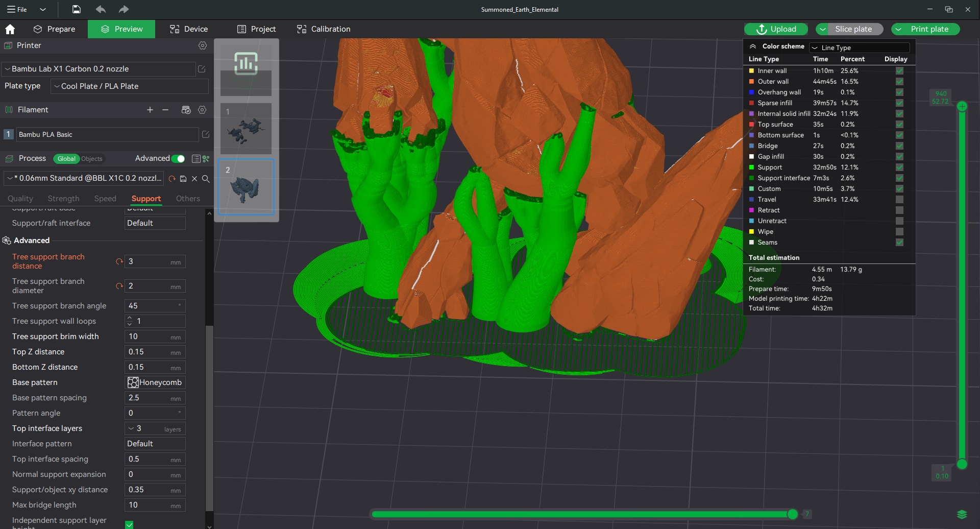Edit the Bambu PLA Basic filament preset

(x=206, y=134)
